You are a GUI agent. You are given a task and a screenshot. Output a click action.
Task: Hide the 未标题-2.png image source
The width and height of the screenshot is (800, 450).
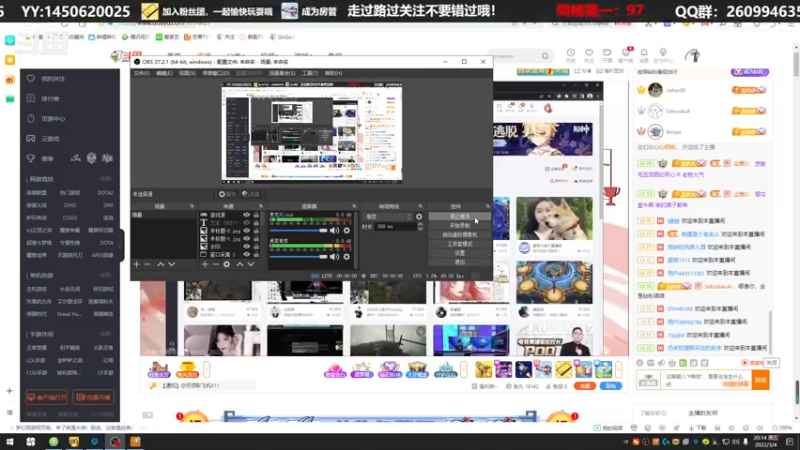pyautogui.click(x=246, y=231)
